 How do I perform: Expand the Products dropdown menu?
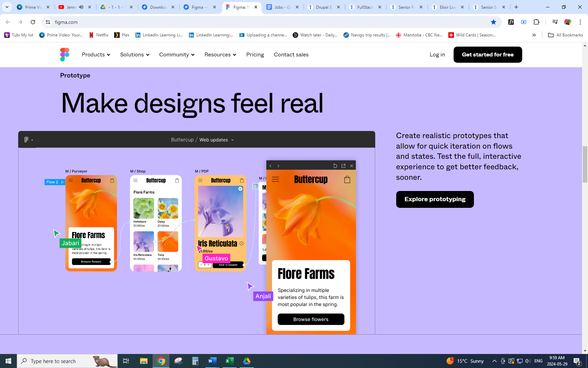click(x=96, y=55)
